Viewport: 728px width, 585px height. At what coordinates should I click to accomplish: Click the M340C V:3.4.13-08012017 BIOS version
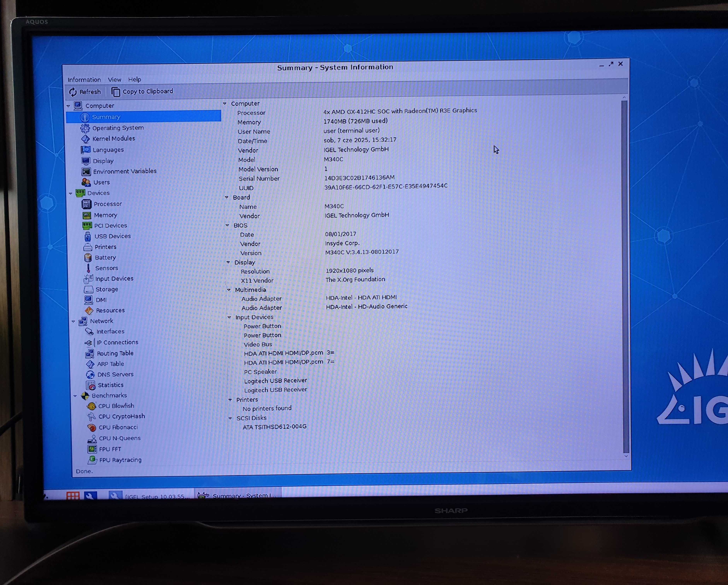[x=362, y=252]
